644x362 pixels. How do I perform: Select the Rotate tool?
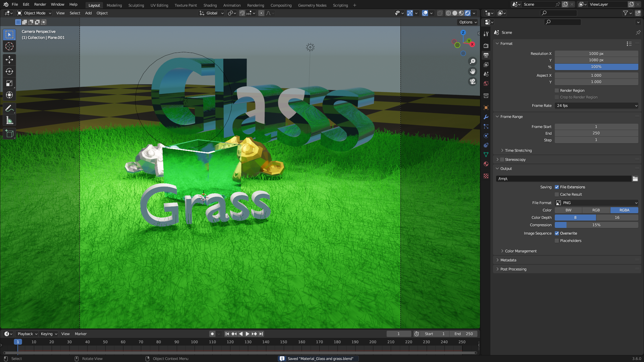pyautogui.click(x=9, y=71)
